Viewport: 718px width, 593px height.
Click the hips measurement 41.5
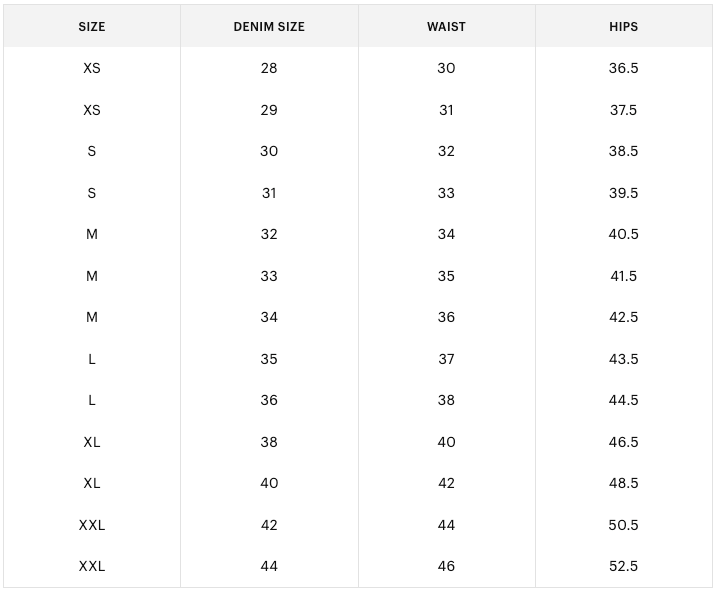pyautogui.click(x=623, y=276)
